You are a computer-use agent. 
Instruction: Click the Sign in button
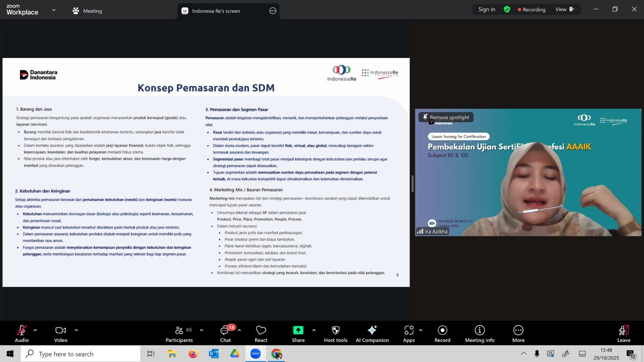[x=487, y=10]
